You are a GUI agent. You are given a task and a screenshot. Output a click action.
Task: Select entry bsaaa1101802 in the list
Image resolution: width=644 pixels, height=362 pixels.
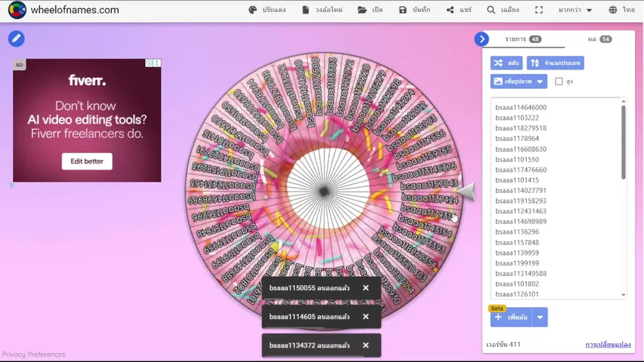(517, 284)
